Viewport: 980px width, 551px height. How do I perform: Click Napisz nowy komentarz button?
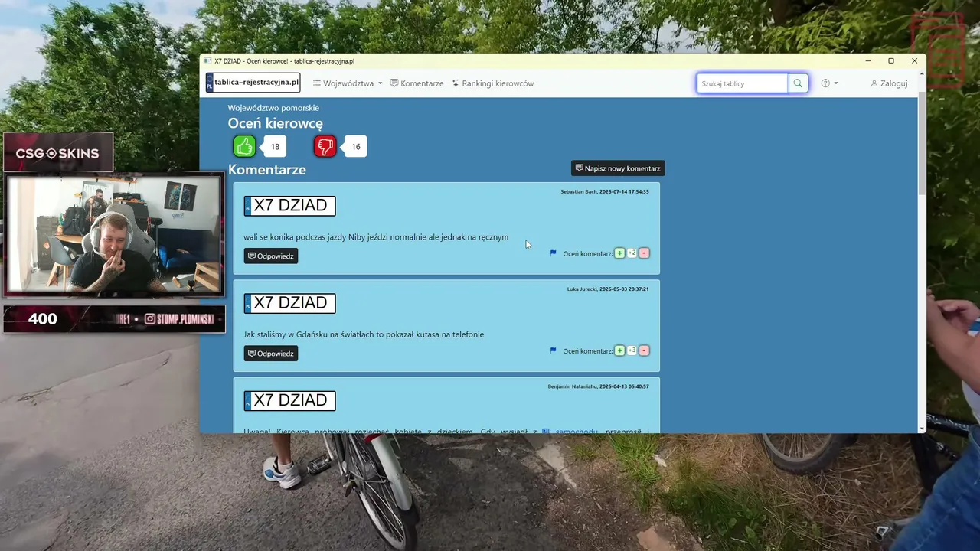pos(618,168)
